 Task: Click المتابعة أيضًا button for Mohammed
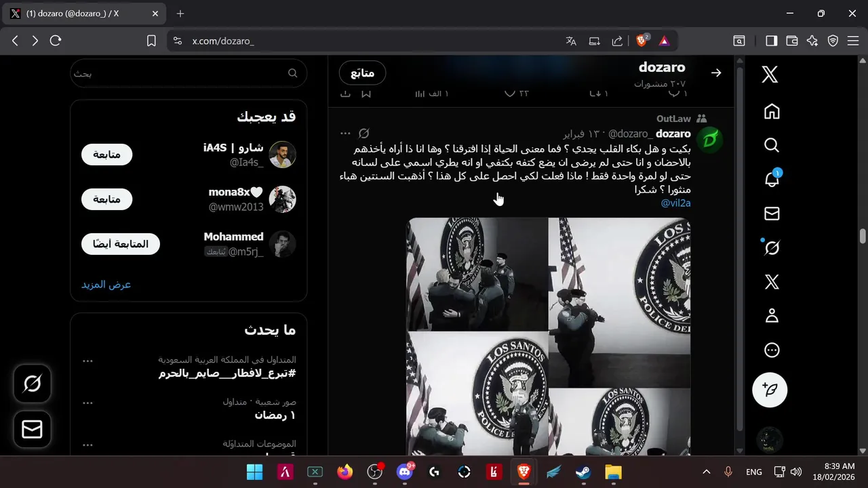[x=121, y=244]
